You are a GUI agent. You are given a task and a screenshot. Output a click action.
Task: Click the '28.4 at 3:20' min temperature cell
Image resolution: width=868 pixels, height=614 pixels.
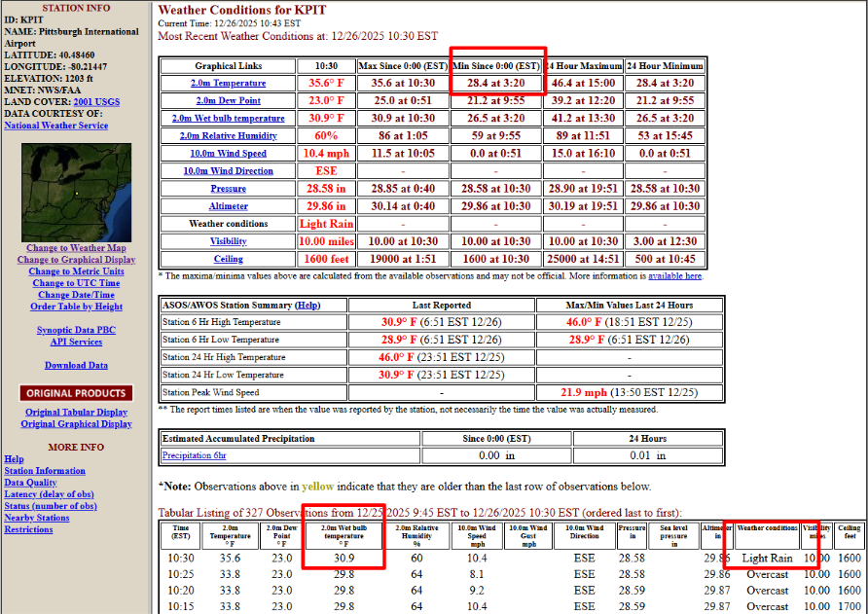[495, 83]
